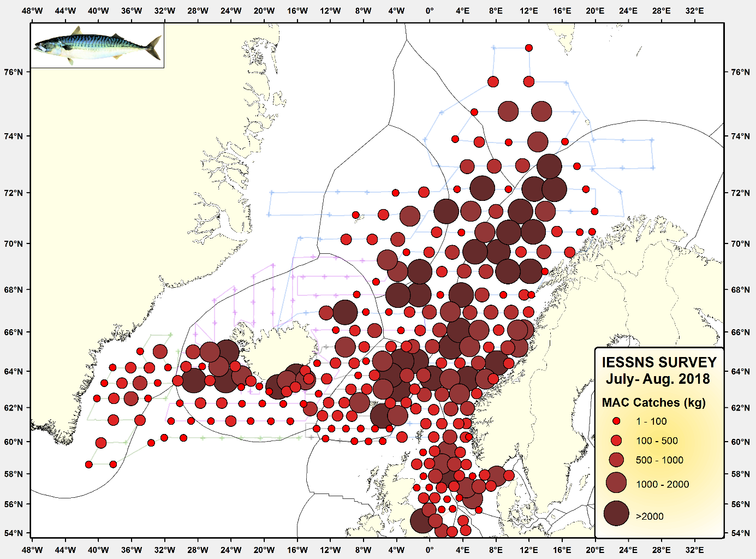Click the 64°N label on left axis
This screenshot has height=559, width=756.
14,372
